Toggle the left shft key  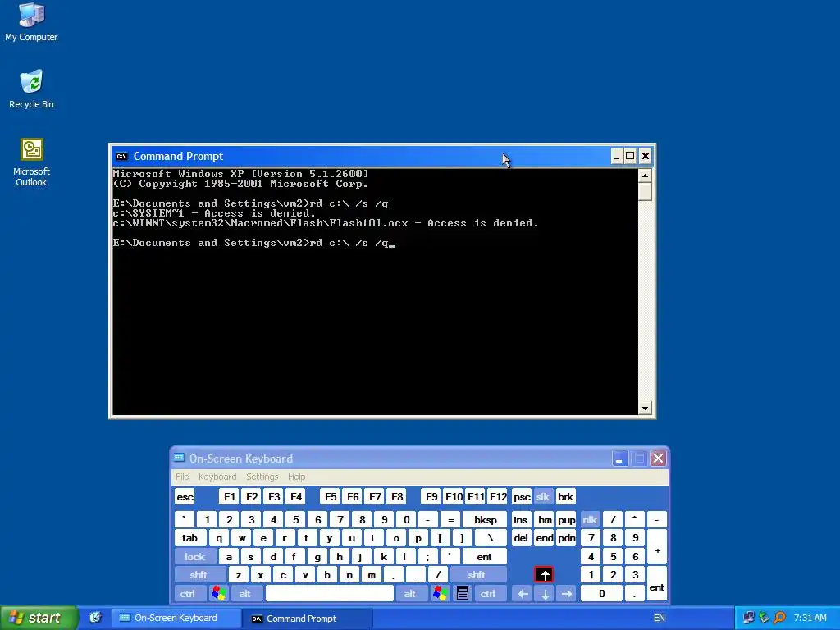[199, 575]
